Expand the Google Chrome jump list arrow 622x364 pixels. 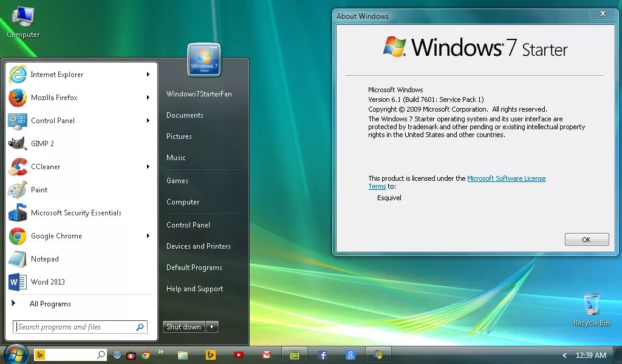click(x=148, y=235)
